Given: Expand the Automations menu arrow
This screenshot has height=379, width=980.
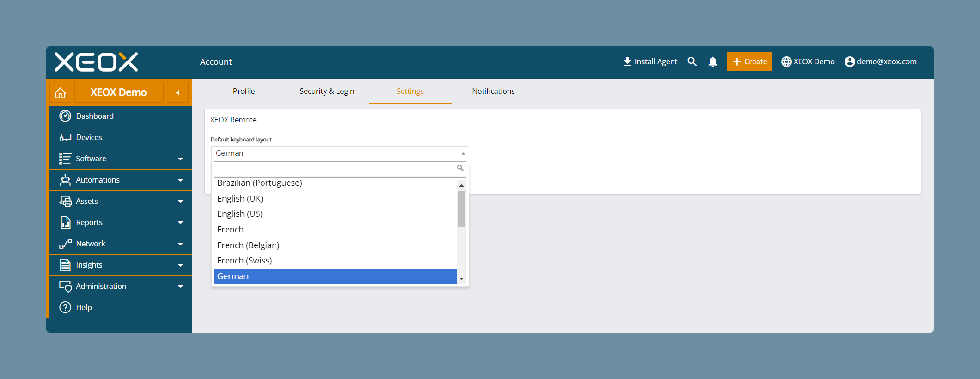Looking at the screenshot, I should click(x=180, y=180).
